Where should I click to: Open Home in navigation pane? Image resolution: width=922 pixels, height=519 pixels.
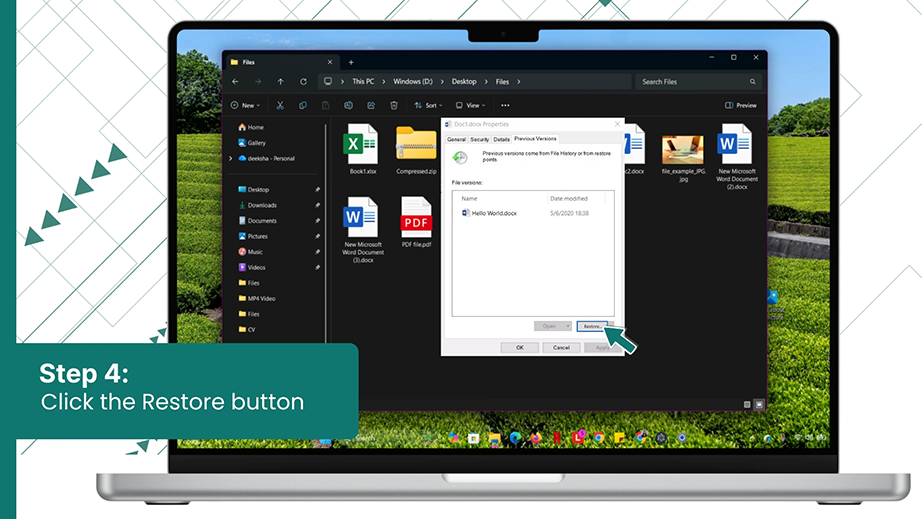point(251,128)
